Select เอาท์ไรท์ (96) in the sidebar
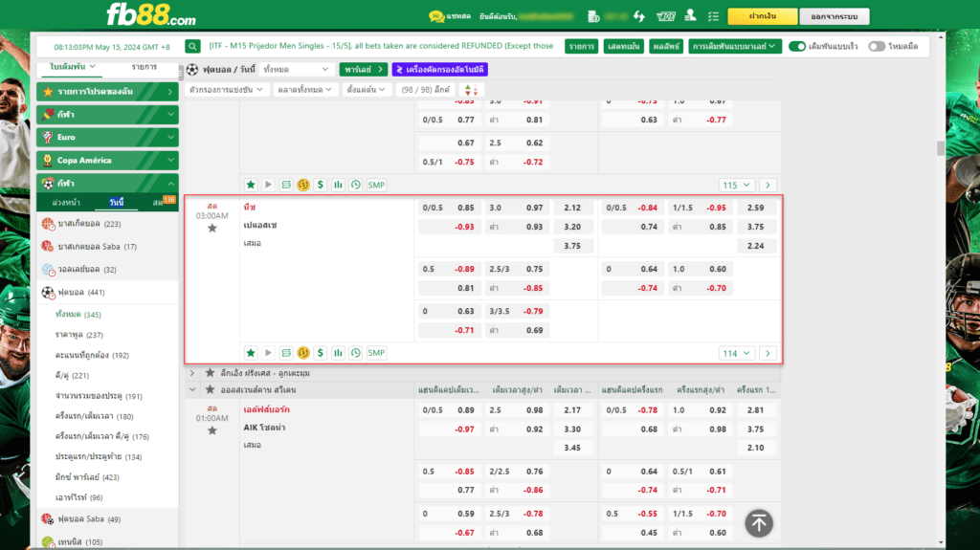 (78, 497)
